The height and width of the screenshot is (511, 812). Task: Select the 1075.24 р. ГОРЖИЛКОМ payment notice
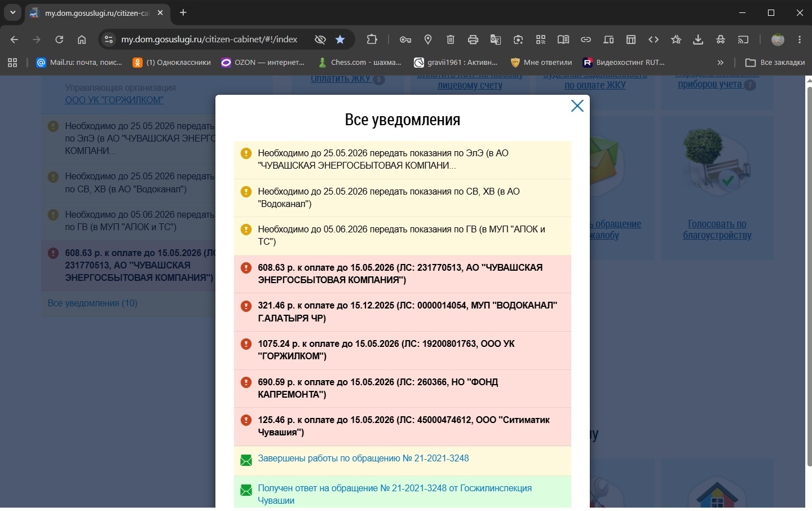pyautogui.click(x=403, y=350)
